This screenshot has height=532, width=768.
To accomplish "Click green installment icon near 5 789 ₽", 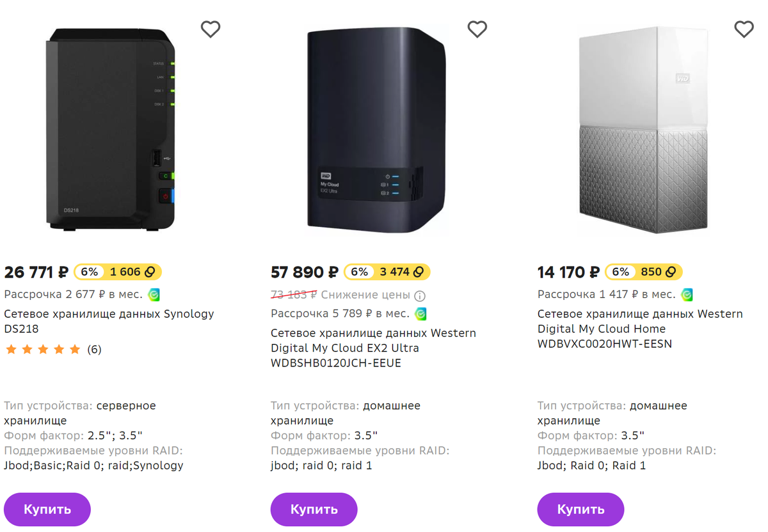I will tap(420, 314).
